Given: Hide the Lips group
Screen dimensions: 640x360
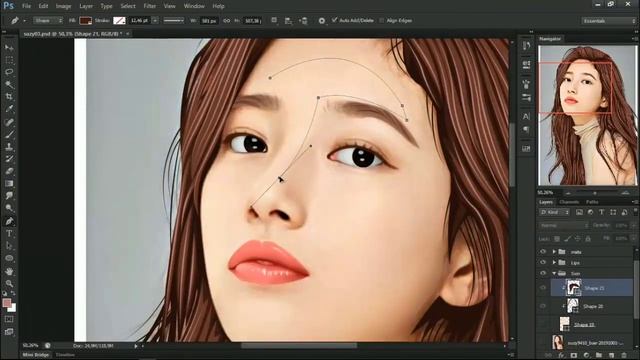Looking at the screenshot, I should point(543,262).
